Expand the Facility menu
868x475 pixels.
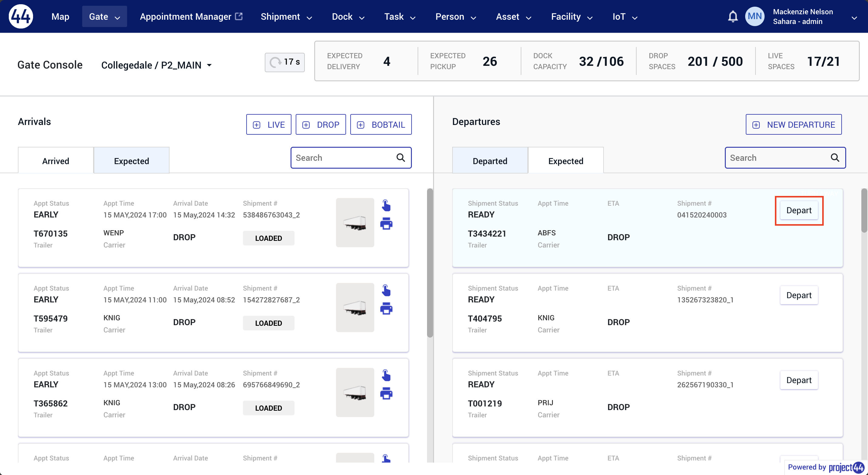572,16
